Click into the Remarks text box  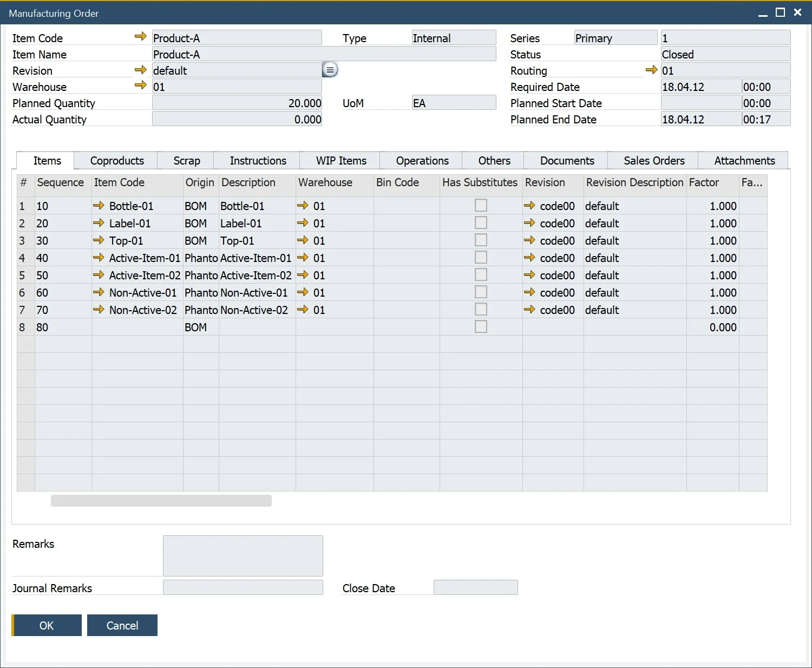coord(243,556)
